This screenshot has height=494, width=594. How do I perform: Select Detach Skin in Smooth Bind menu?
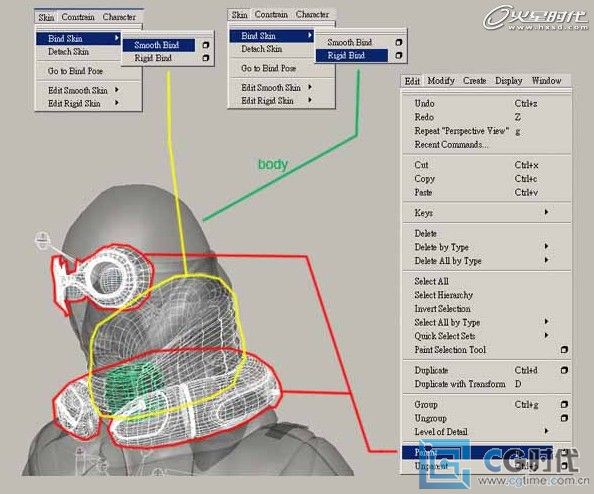(x=69, y=52)
